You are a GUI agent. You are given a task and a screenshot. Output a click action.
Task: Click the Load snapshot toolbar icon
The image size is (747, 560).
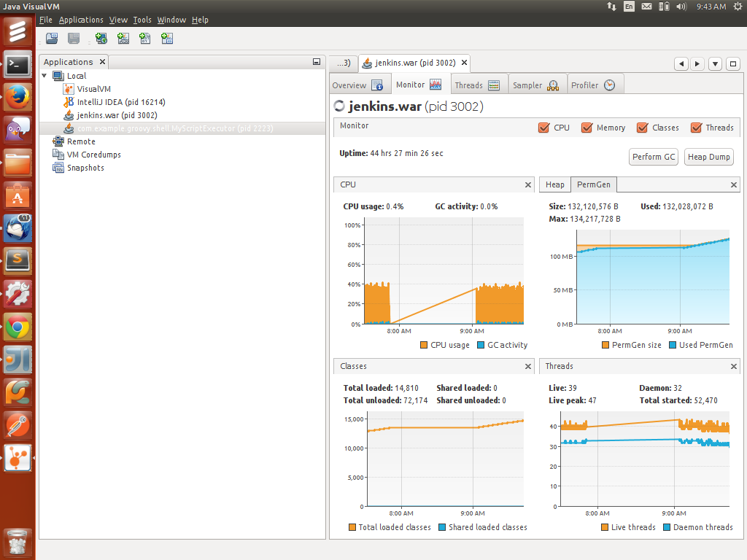pos(52,39)
